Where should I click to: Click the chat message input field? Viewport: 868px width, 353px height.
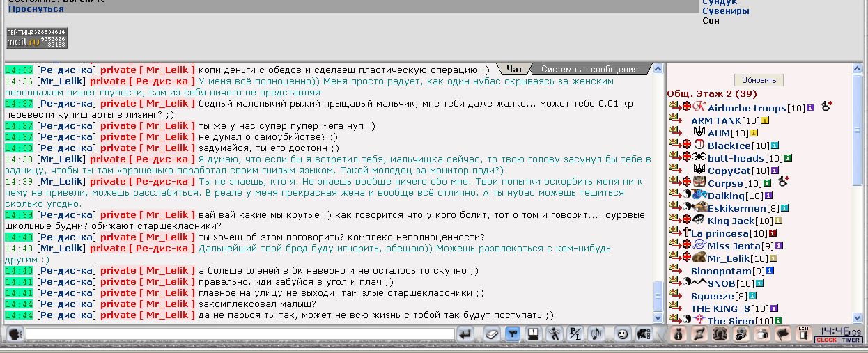(240, 334)
